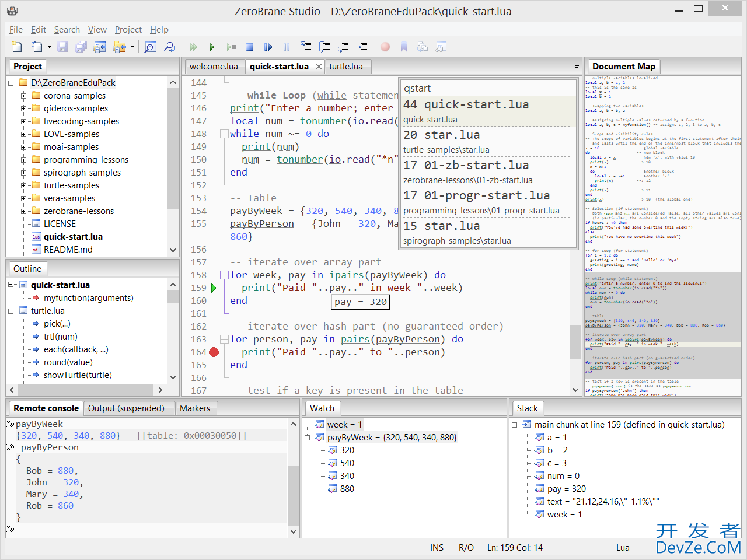747x560 pixels.
Task: Select README.md in the project tree
Action: (x=68, y=250)
